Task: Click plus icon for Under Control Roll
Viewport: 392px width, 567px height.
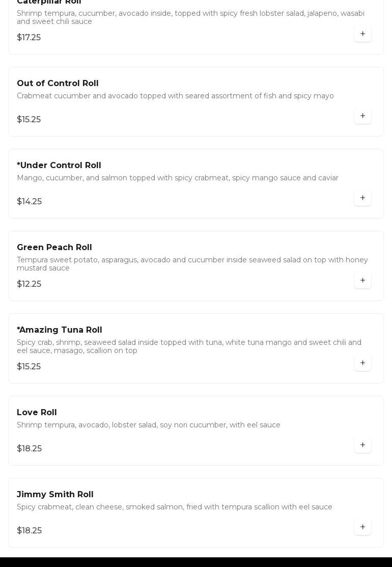Action: click(x=362, y=198)
